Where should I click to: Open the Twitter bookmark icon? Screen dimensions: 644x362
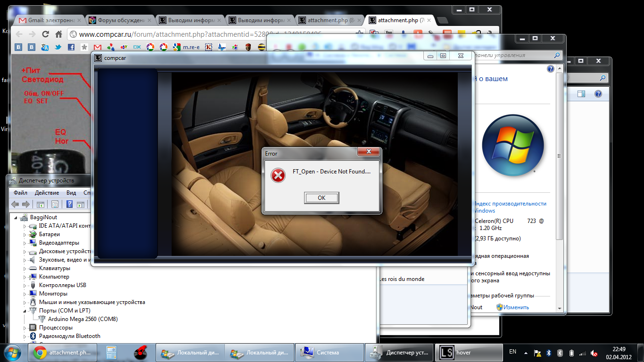click(58, 47)
